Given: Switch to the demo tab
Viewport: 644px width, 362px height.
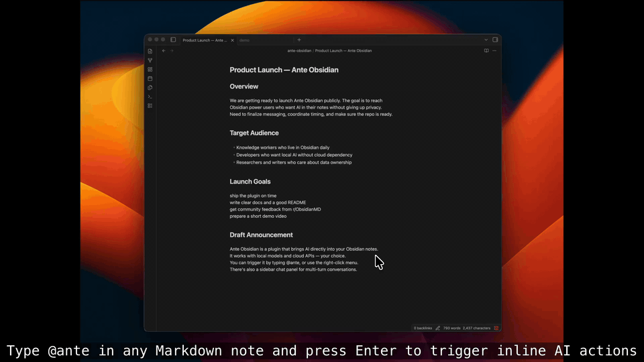Looking at the screenshot, I should click(x=244, y=40).
